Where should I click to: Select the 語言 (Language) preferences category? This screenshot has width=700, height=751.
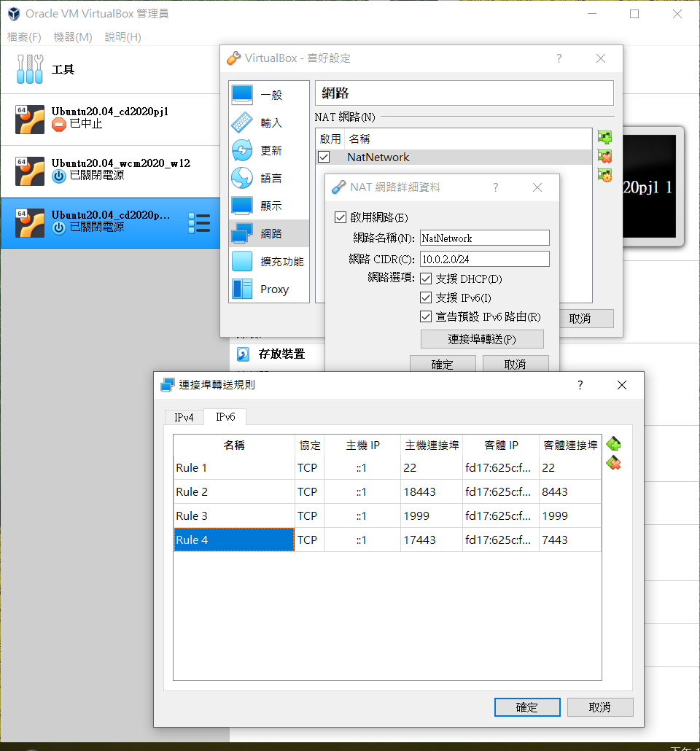(270, 178)
